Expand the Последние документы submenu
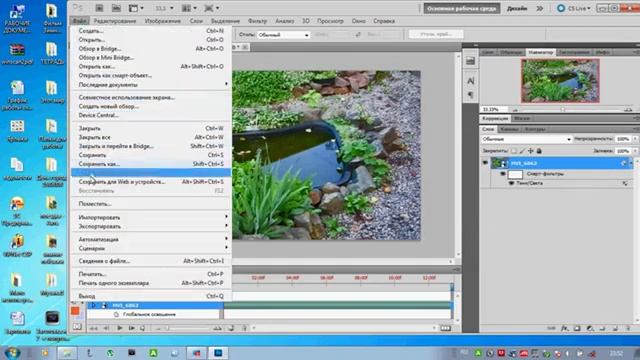 tap(226, 84)
